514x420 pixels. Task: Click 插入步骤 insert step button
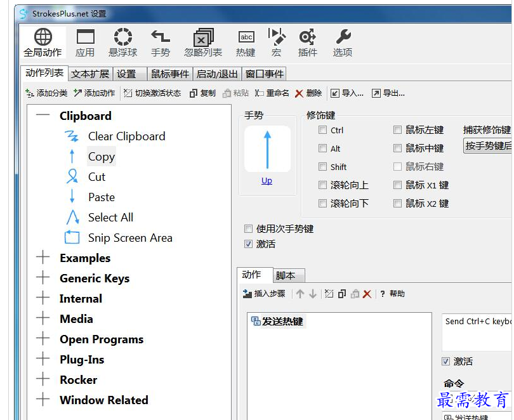click(x=264, y=294)
